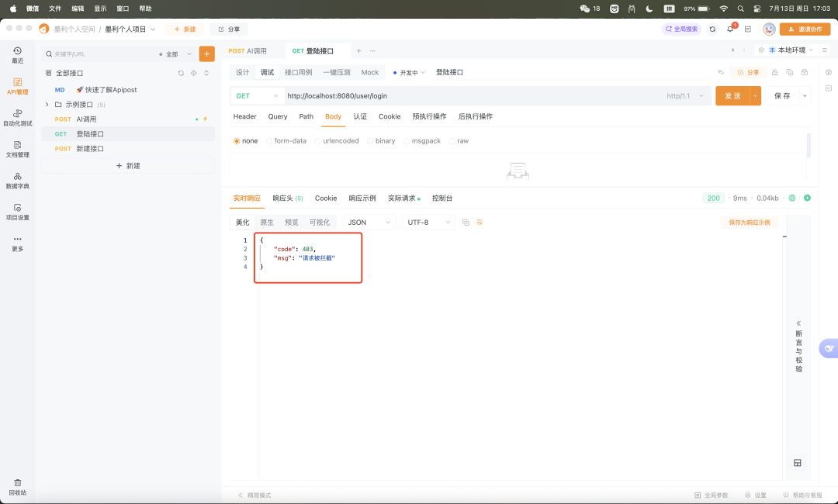Click the 更多 ellipsis sidebar icon
838x504 pixels.
(18, 243)
